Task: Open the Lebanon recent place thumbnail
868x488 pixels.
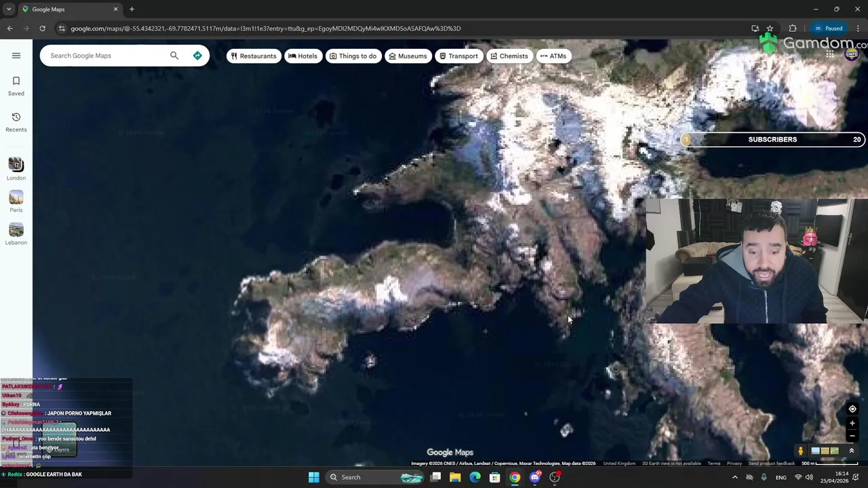Action: click(x=16, y=234)
